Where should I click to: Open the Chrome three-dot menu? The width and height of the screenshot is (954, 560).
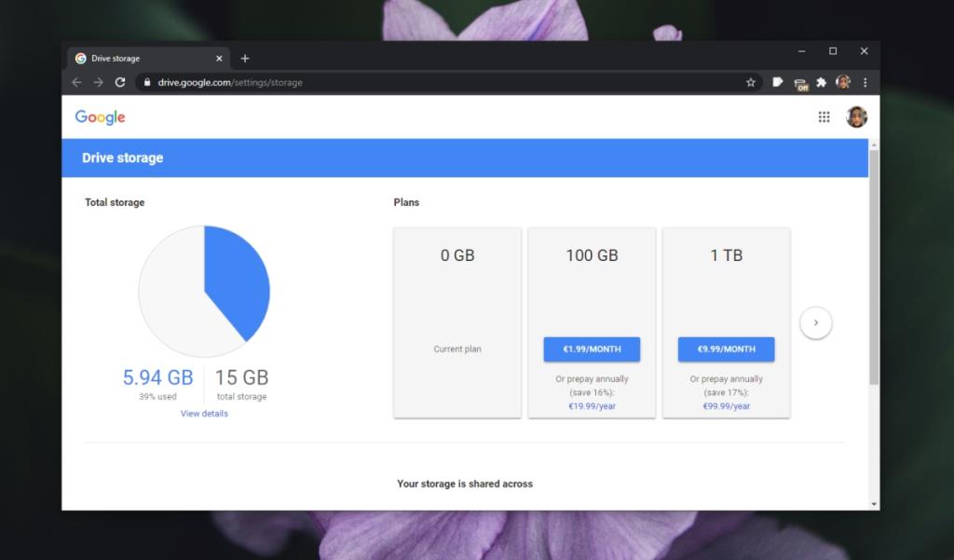[x=864, y=82]
